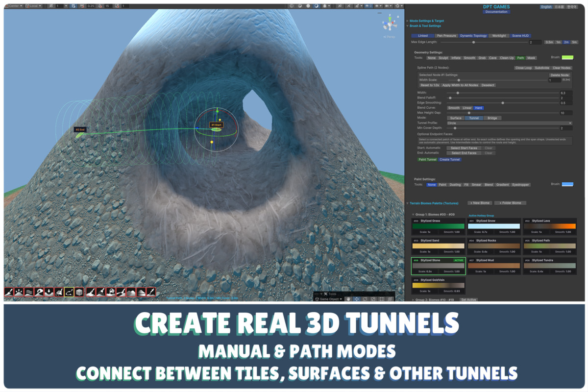Set Blend Curve to Smooth
The width and height of the screenshot is (588, 392).
[x=454, y=108]
